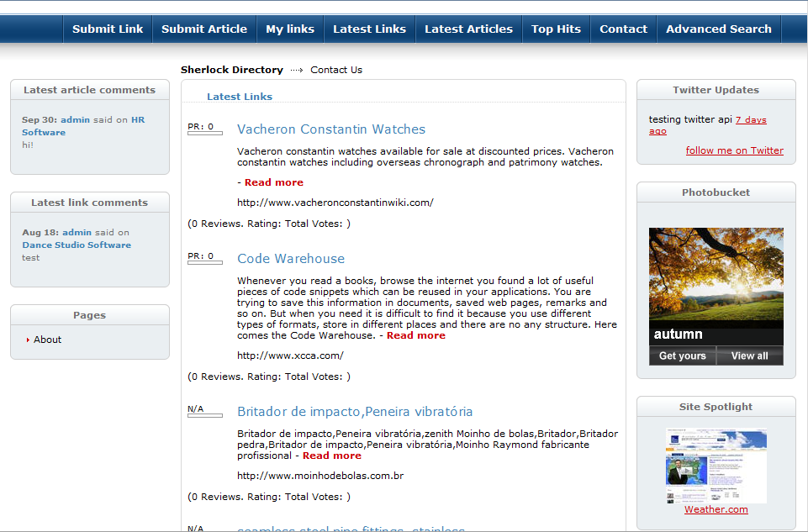Click the Contact navigation item
808x532 pixels.
pos(623,29)
